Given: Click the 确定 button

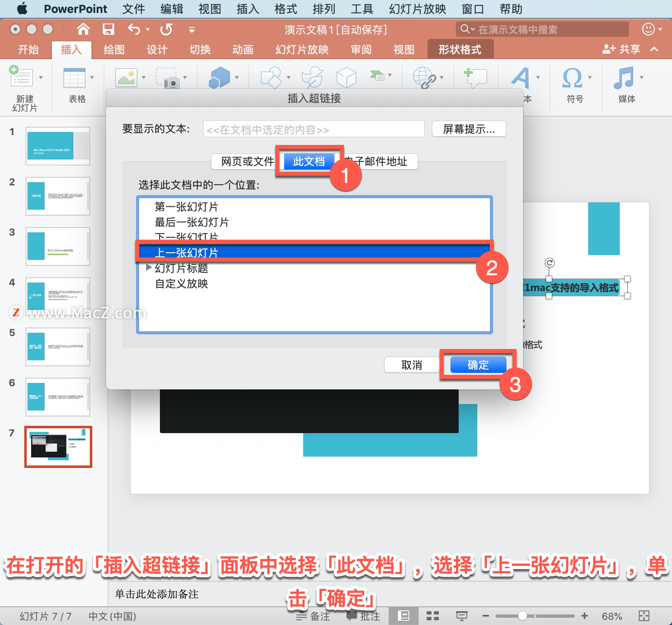Looking at the screenshot, I should click(x=478, y=365).
